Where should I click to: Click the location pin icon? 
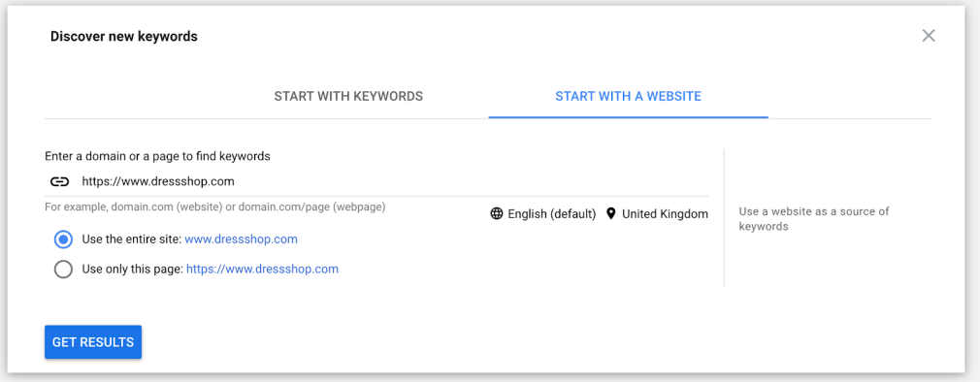click(x=610, y=213)
